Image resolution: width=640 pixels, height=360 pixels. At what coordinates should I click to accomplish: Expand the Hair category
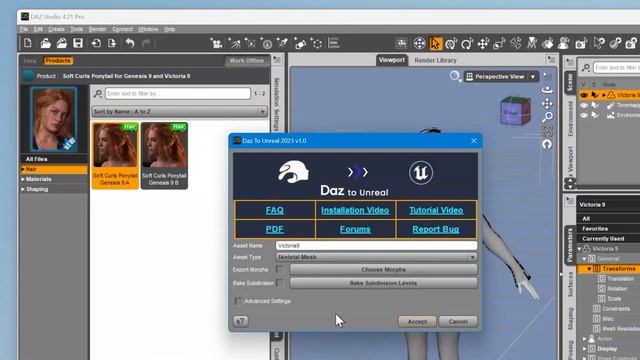tap(23, 169)
